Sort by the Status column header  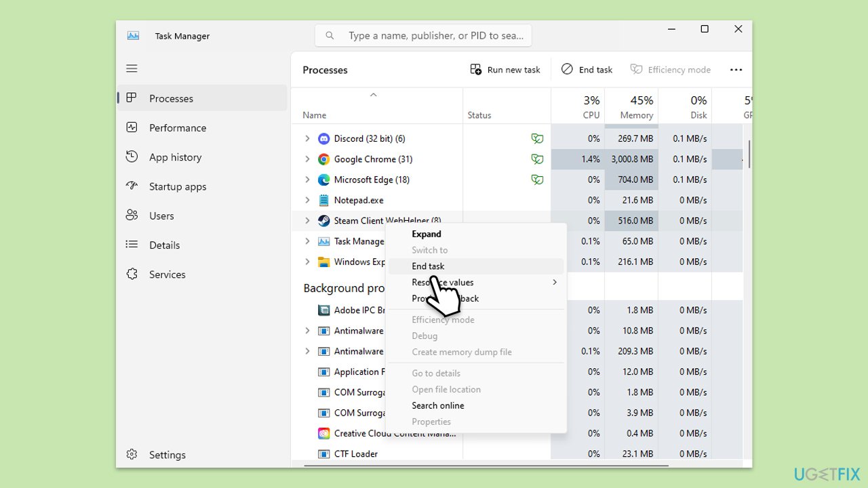coord(507,106)
